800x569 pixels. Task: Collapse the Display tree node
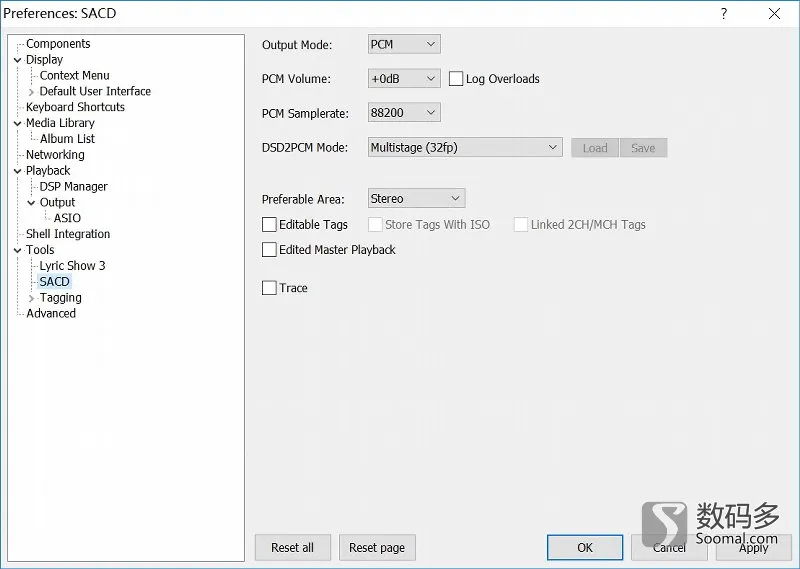18,60
